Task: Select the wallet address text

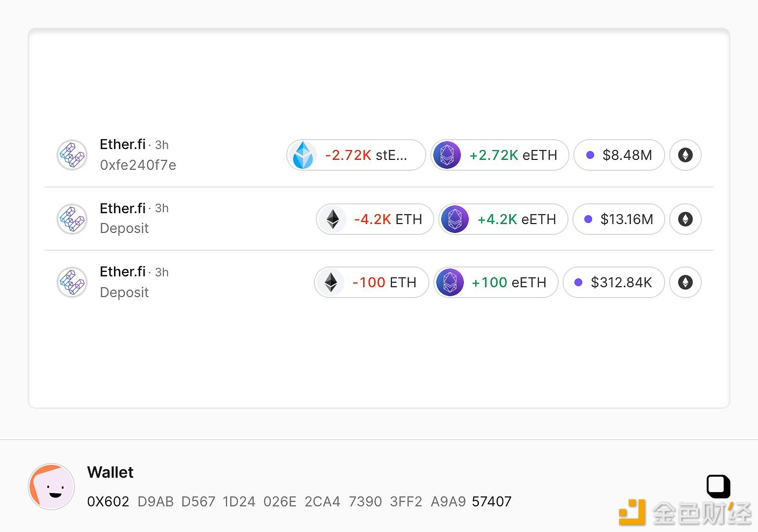Action: [x=299, y=501]
